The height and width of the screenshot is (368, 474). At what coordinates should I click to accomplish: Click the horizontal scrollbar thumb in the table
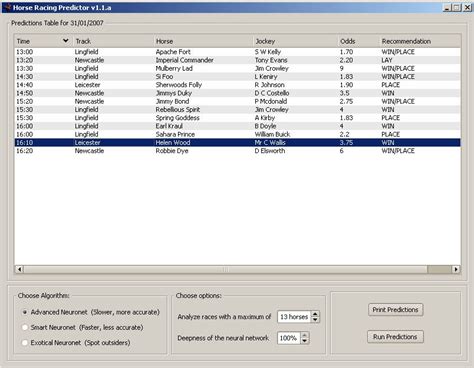[x=226, y=269]
